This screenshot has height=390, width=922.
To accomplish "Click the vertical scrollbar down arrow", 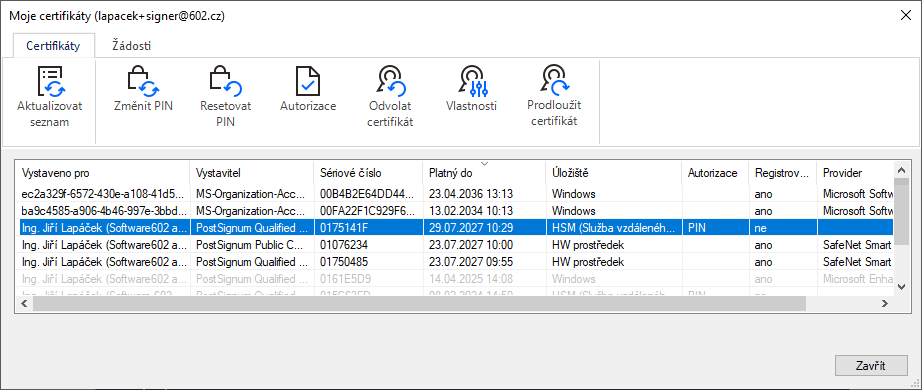I will point(901,286).
